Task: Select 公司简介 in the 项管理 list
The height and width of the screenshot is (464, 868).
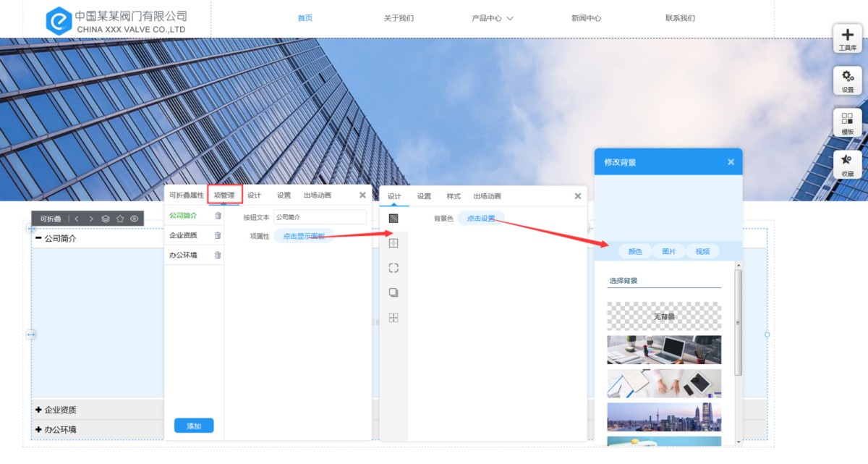Action: (183, 216)
